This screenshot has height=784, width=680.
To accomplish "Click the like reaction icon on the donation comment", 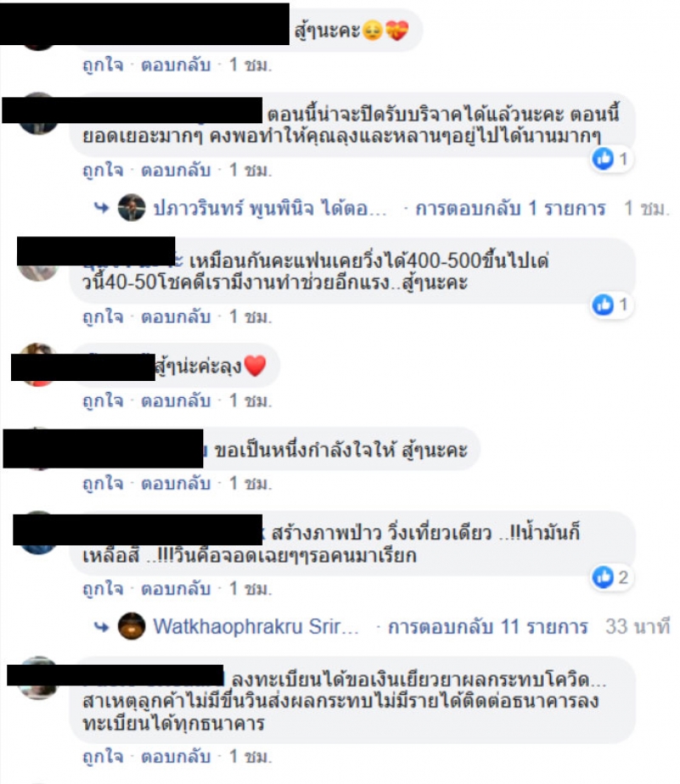I will pos(603,159).
